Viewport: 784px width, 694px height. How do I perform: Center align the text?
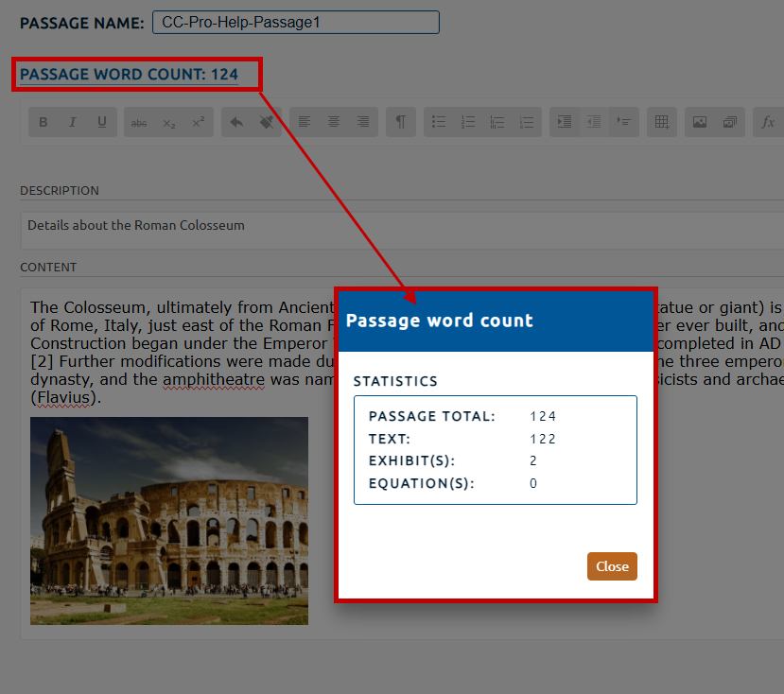[x=334, y=122]
